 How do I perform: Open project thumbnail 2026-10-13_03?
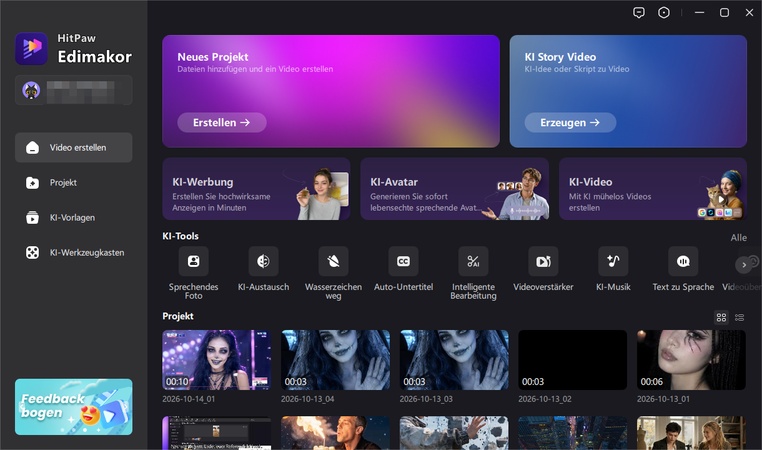454,360
